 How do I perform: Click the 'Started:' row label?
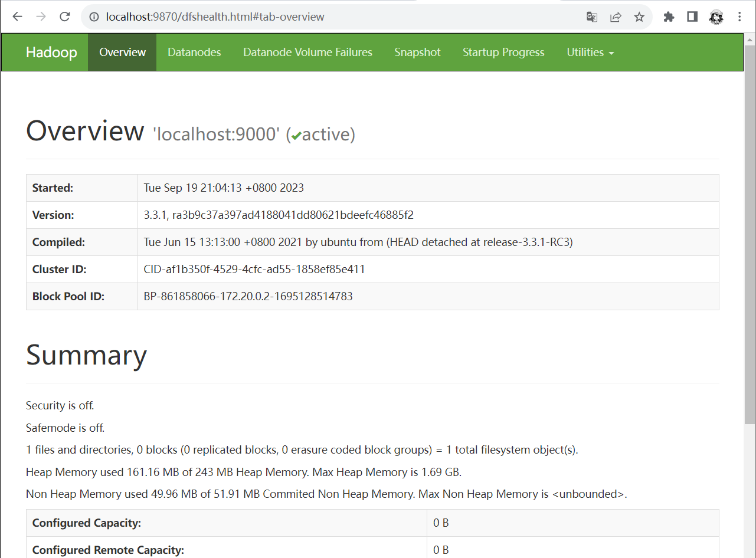[x=53, y=188]
